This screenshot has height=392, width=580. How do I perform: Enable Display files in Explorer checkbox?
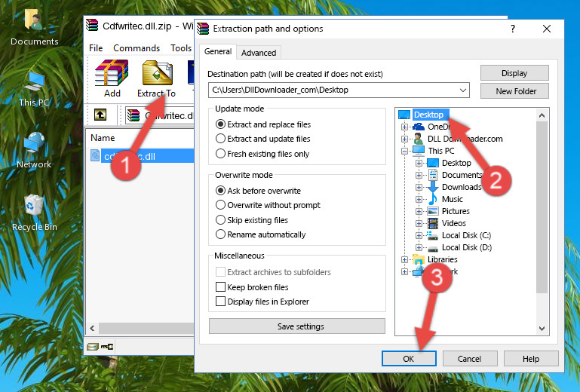pos(220,302)
